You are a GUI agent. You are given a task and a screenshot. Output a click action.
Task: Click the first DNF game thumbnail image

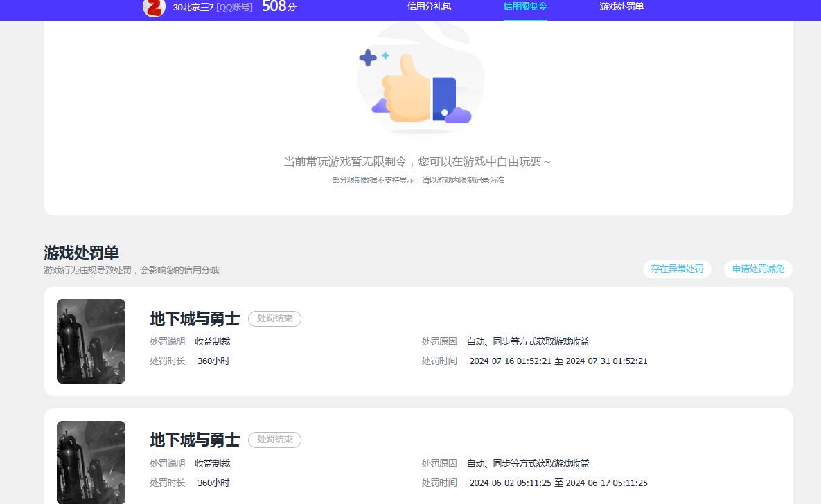[91, 341]
